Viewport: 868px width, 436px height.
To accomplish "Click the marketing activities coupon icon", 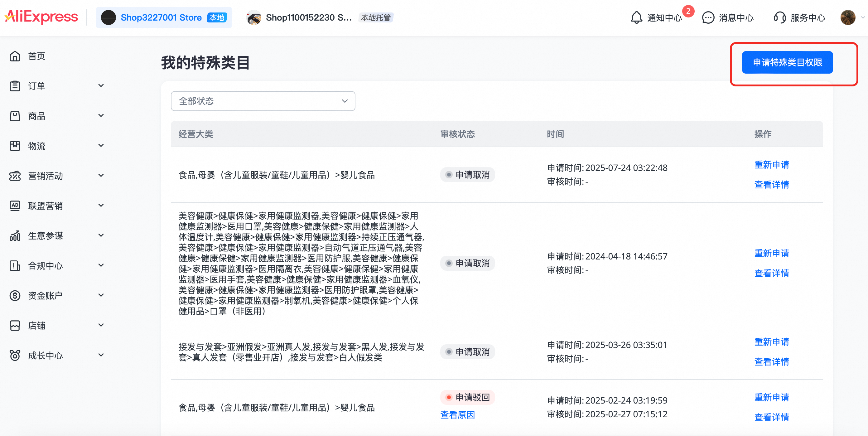I will point(15,176).
